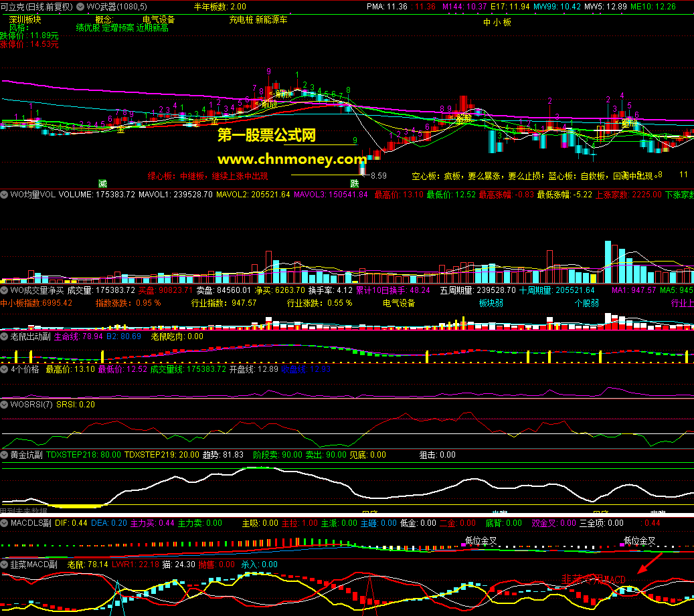694x616 pixels.
Task: Click the 累计10日换手: 48.24 value
Action: 393,290
